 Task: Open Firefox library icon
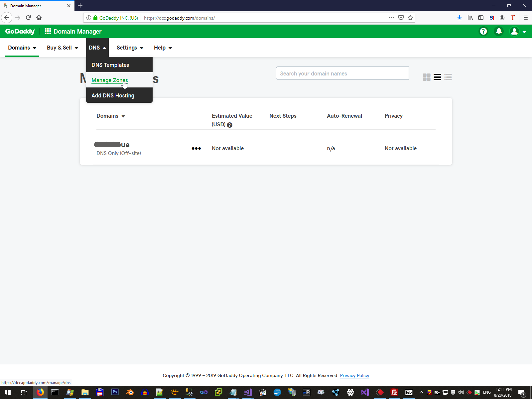tap(470, 18)
